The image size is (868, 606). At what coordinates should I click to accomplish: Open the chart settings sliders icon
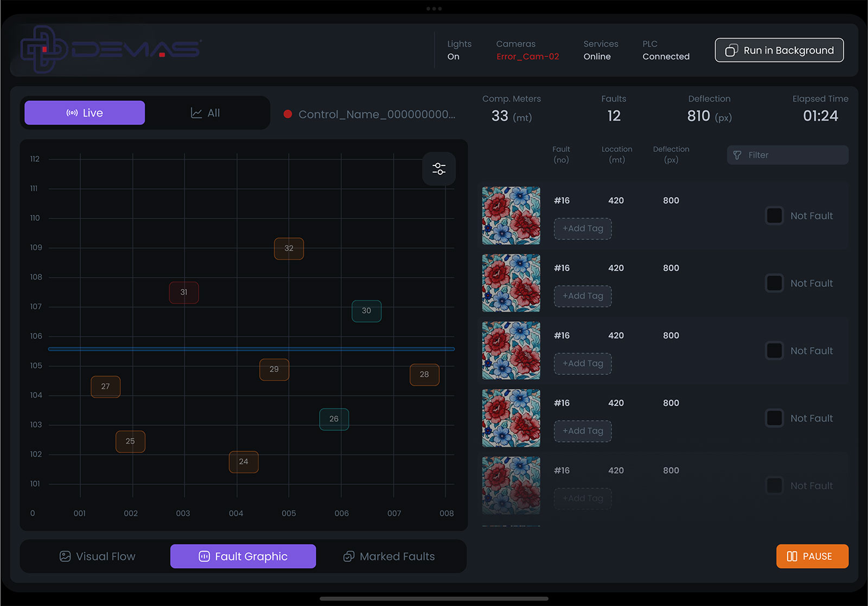(439, 169)
